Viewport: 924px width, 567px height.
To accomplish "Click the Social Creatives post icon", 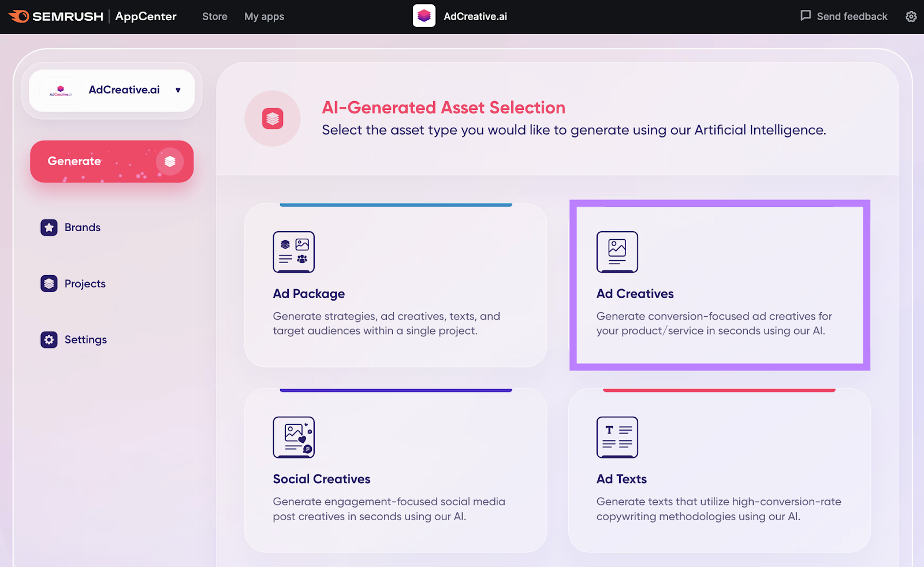I will pos(293,438).
